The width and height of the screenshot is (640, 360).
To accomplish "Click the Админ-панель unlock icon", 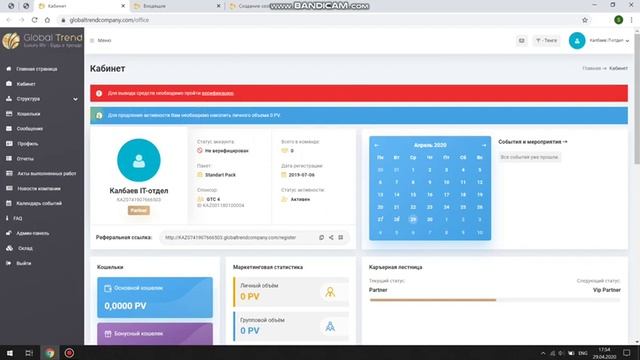I will click(x=9, y=233).
